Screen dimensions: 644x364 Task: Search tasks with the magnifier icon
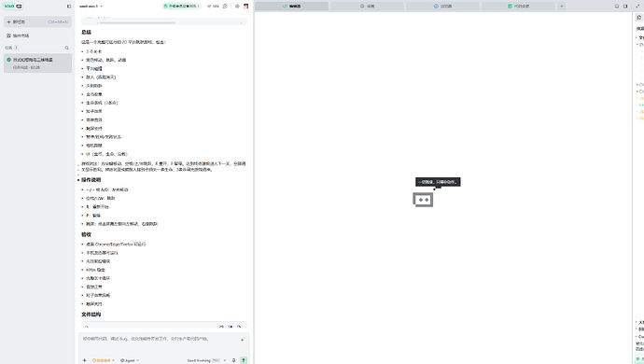pyautogui.click(x=66, y=49)
